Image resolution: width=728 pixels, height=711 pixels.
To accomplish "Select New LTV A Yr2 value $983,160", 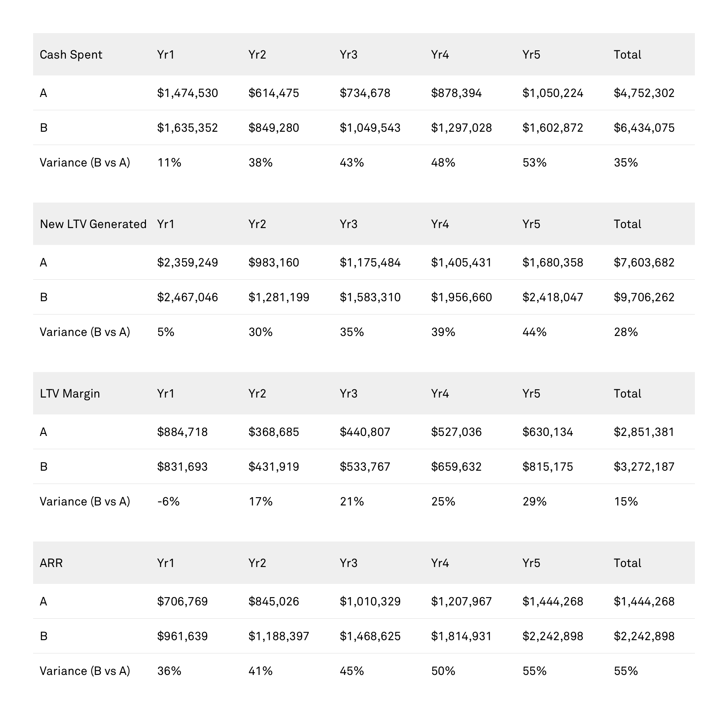I will [274, 262].
